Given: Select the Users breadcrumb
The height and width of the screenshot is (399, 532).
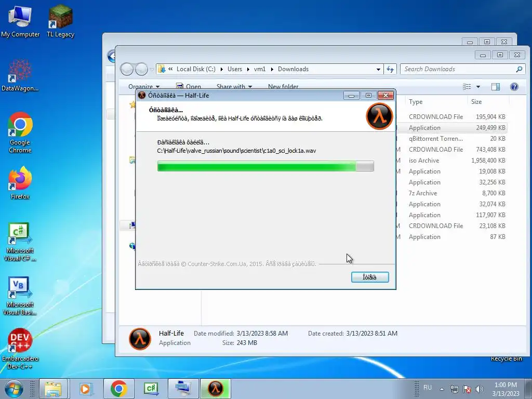Looking at the screenshot, I should click(235, 69).
